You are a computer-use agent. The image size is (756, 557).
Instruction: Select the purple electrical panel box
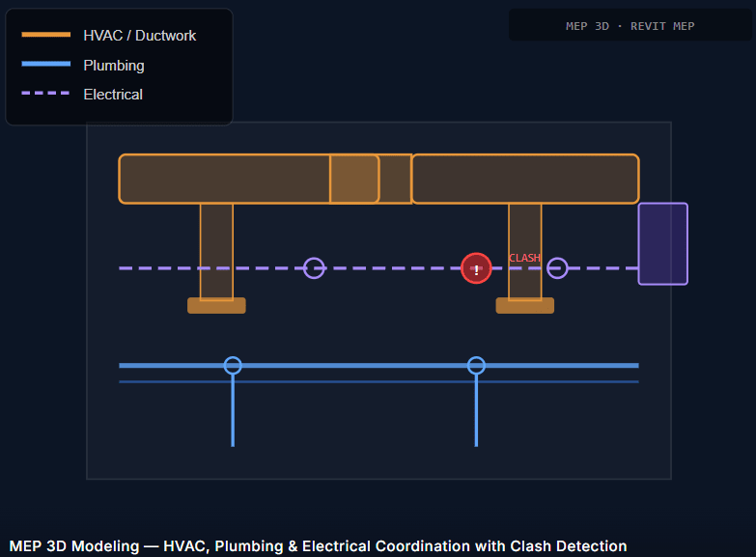coord(663,244)
